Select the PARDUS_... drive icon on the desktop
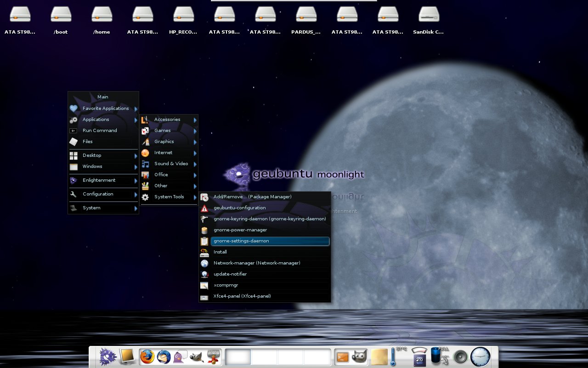This screenshot has height=368, width=588. coord(306,14)
